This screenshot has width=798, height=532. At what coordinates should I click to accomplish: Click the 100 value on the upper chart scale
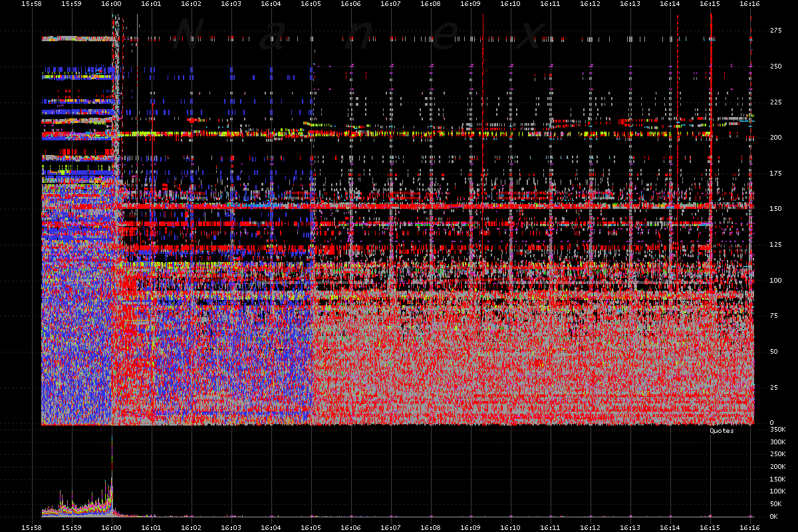(775, 280)
